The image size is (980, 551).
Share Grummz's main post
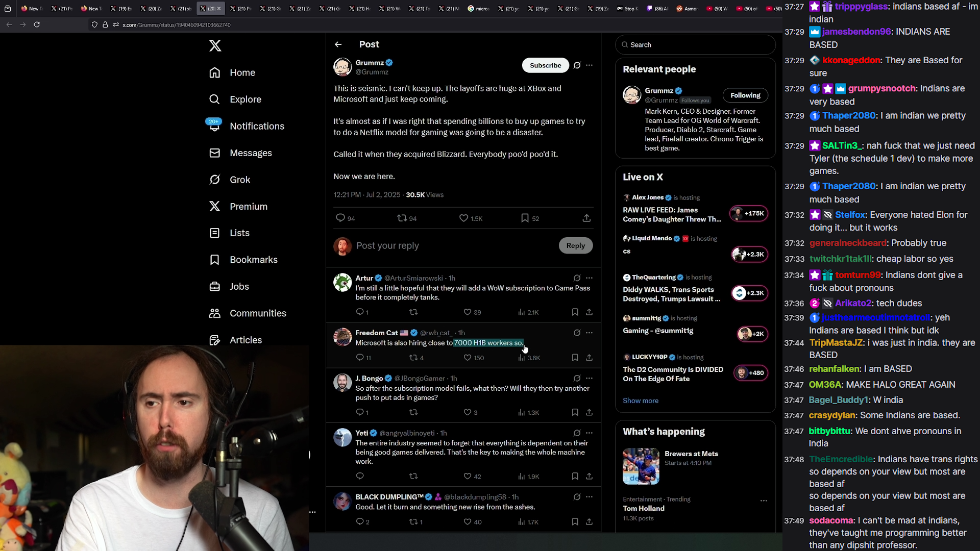tap(586, 218)
